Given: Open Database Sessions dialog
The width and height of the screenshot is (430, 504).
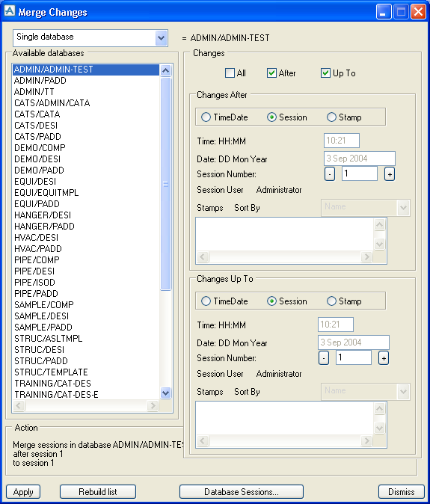Looking at the screenshot, I should (242, 492).
